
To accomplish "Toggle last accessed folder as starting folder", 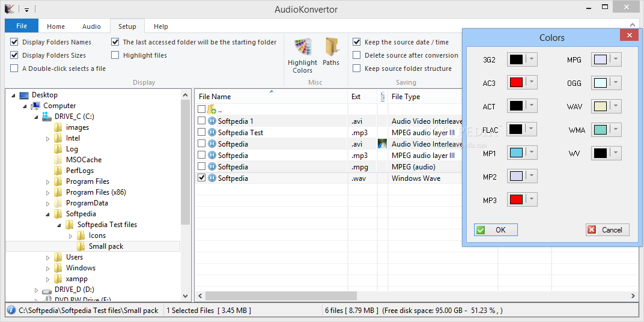I will point(115,42).
